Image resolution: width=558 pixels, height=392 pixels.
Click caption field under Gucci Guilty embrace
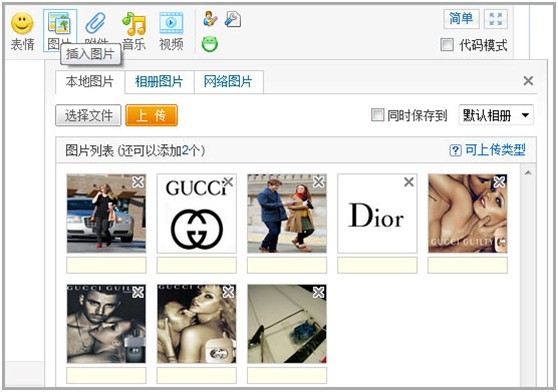click(x=468, y=265)
